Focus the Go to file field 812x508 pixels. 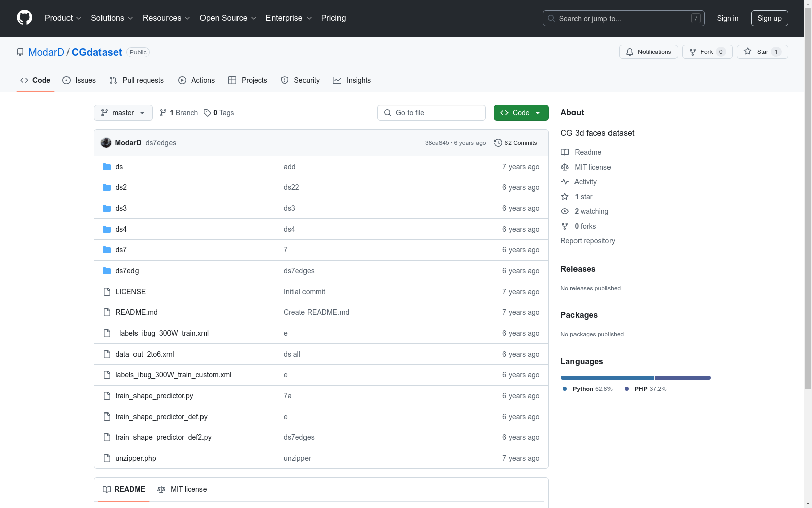point(431,113)
